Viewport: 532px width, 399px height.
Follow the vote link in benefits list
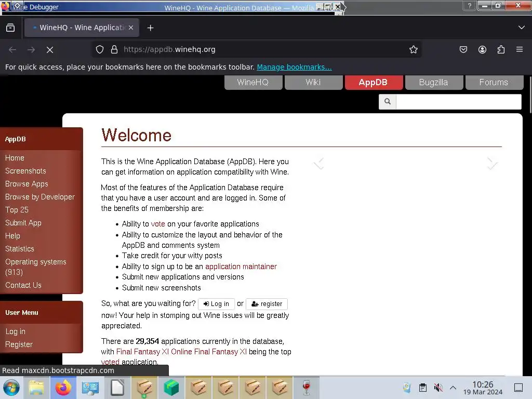[x=158, y=224]
